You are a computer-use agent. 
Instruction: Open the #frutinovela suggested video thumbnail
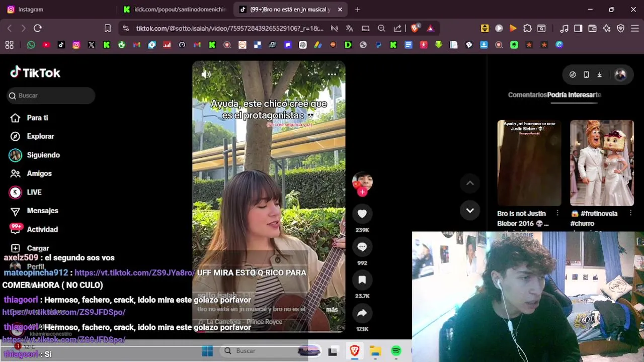(x=602, y=163)
